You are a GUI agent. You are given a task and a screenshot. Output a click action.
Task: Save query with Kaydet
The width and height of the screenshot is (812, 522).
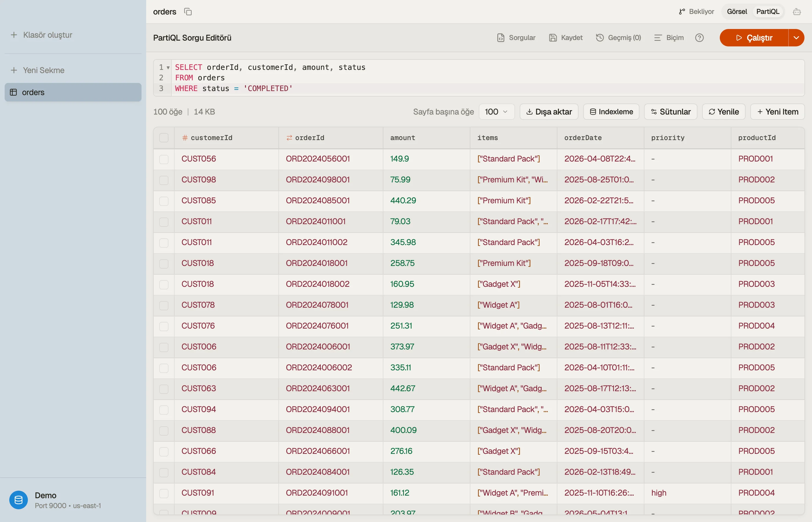565,38
